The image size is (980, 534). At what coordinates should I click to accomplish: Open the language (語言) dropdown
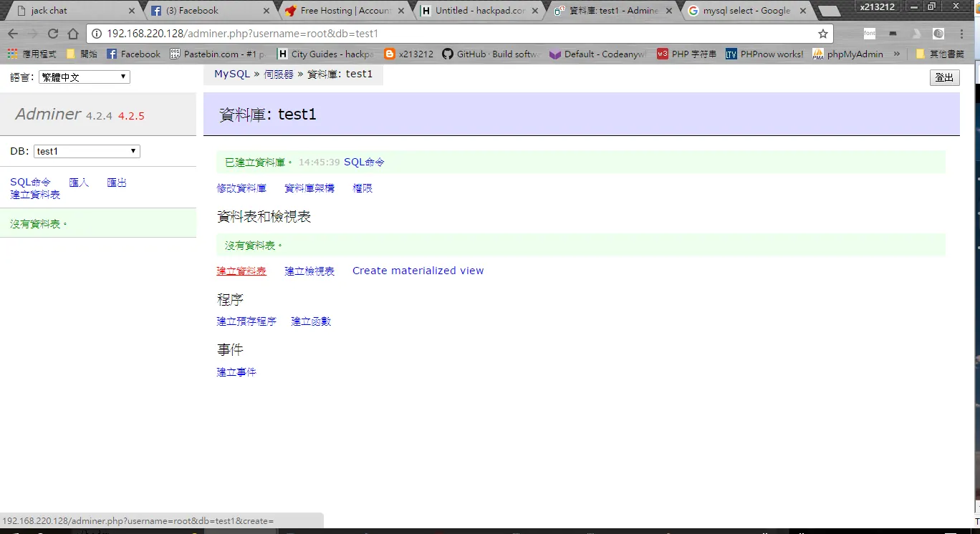pyautogui.click(x=85, y=77)
